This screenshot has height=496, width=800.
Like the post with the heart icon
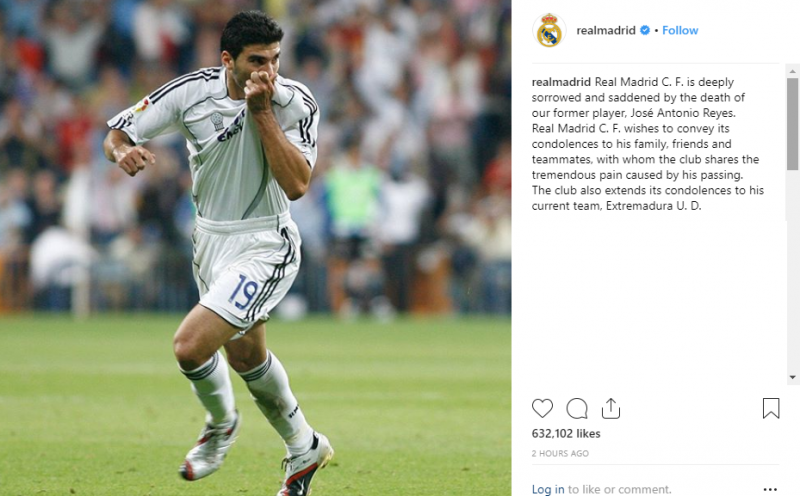(x=542, y=408)
